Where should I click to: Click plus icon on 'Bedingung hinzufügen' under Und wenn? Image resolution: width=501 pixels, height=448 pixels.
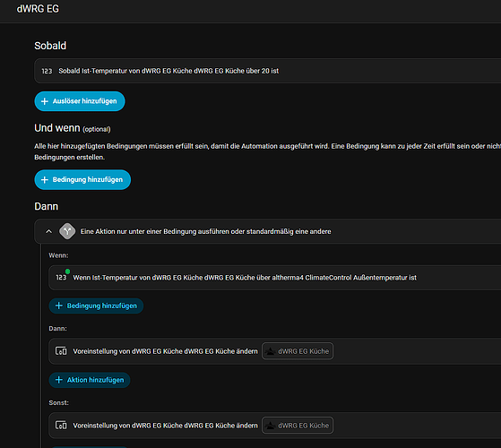[x=45, y=180]
